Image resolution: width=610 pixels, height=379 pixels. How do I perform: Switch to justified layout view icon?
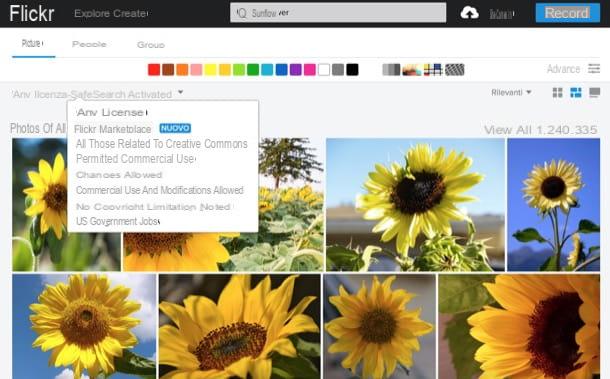point(576,93)
